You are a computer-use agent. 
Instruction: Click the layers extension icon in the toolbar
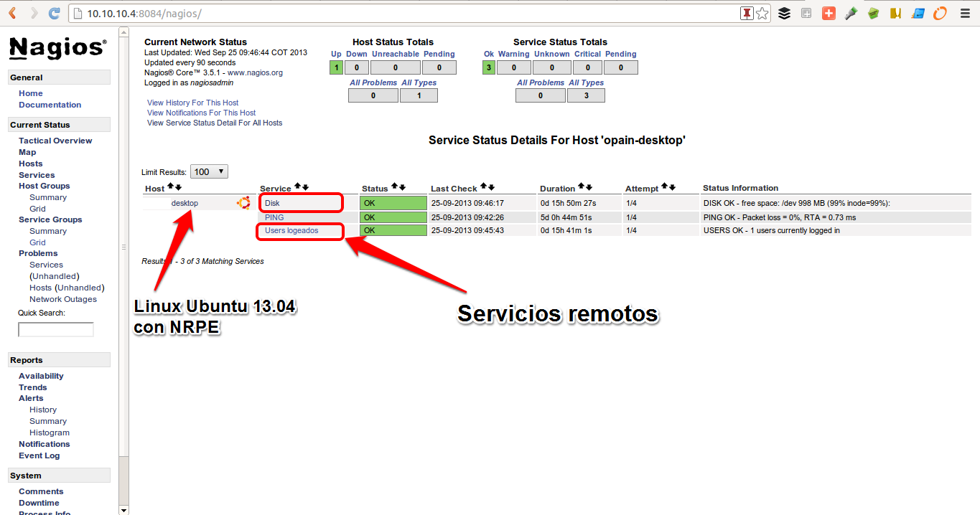pyautogui.click(x=784, y=13)
